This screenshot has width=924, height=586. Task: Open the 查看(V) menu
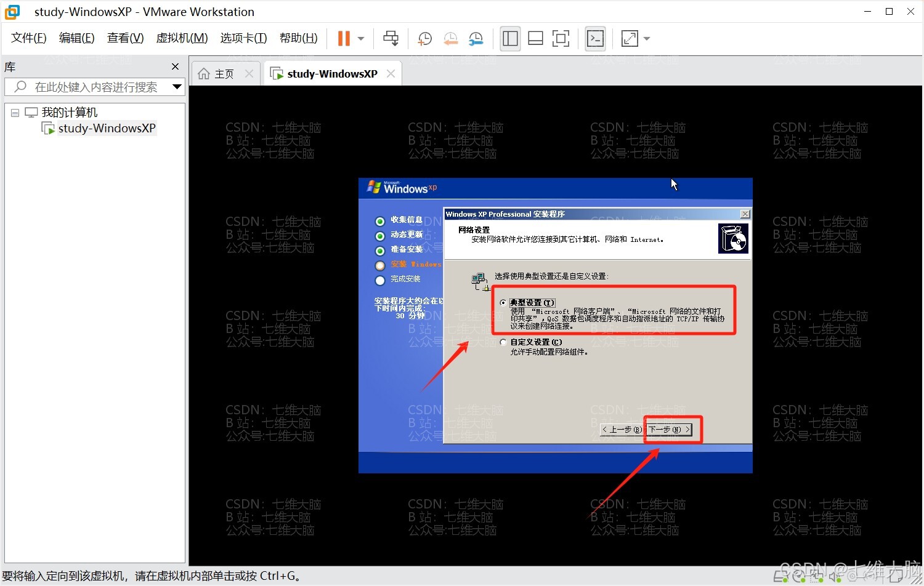click(x=125, y=38)
